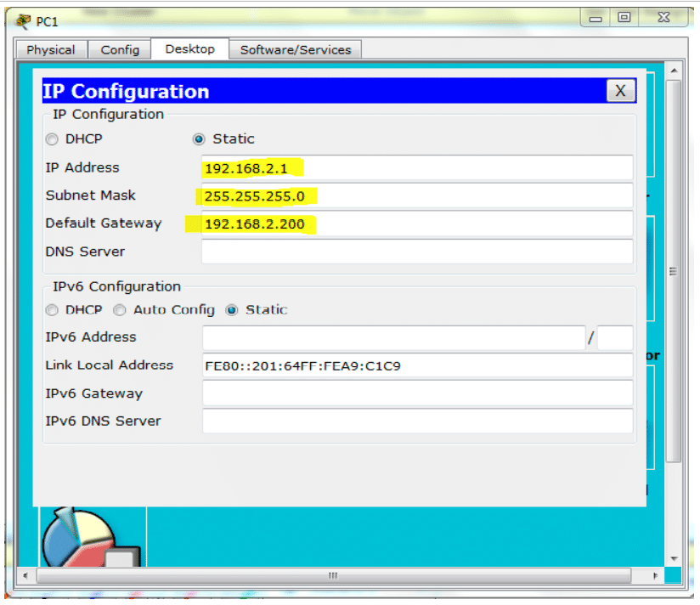Focus the IPv6 Gateway field
This screenshot has height=605, width=700.
[417, 393]
